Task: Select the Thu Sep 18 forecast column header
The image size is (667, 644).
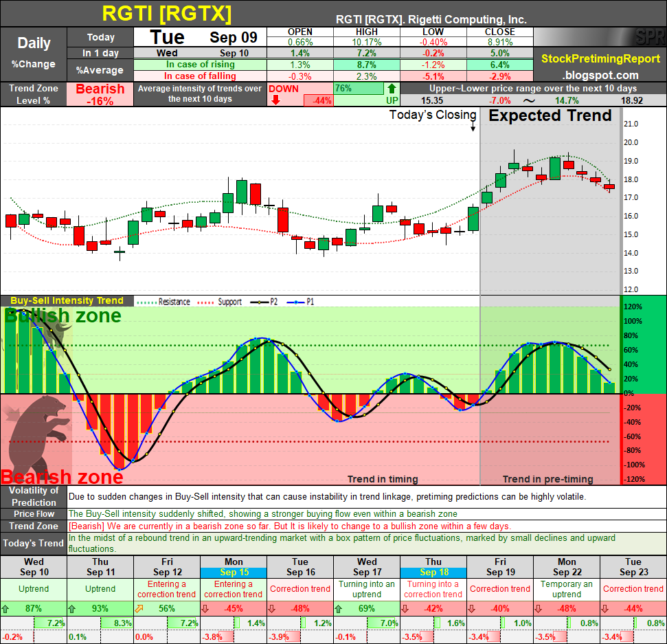Action: (433, 567)
